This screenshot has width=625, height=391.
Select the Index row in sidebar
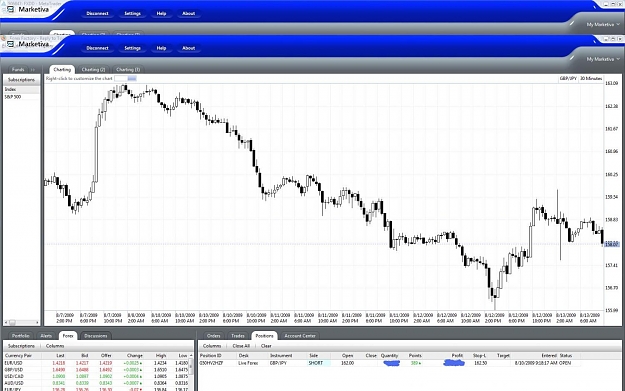tap(22, 90)
